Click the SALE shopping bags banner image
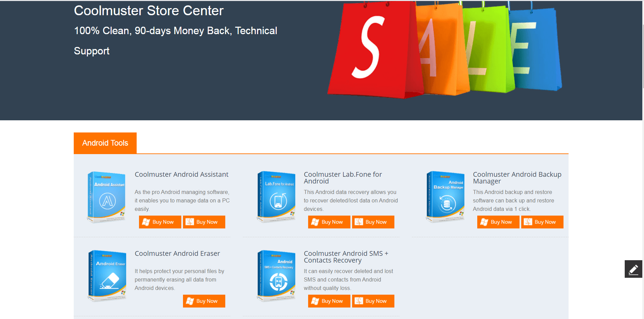 [x=445, y=49]
